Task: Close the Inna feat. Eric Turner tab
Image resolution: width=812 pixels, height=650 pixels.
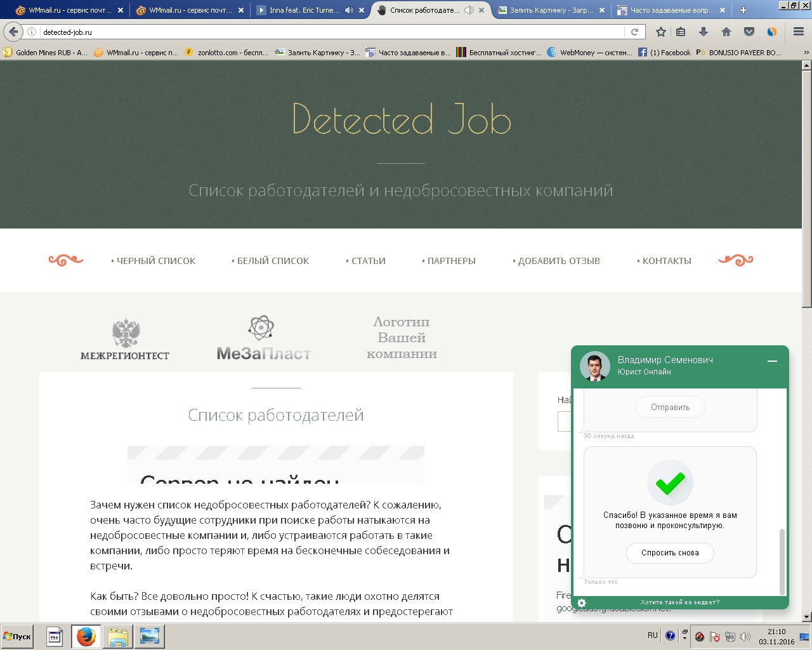Action: pyautogui.click(x=361, y=10)
